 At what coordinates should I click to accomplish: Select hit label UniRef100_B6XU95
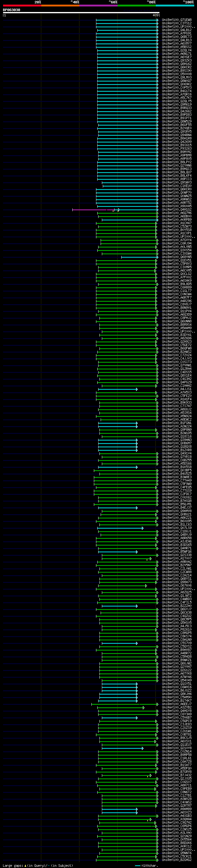[x=177, y=521]
